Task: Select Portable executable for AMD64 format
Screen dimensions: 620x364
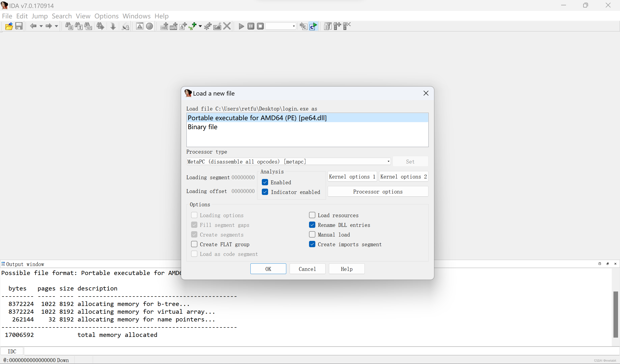Action: 307,118
